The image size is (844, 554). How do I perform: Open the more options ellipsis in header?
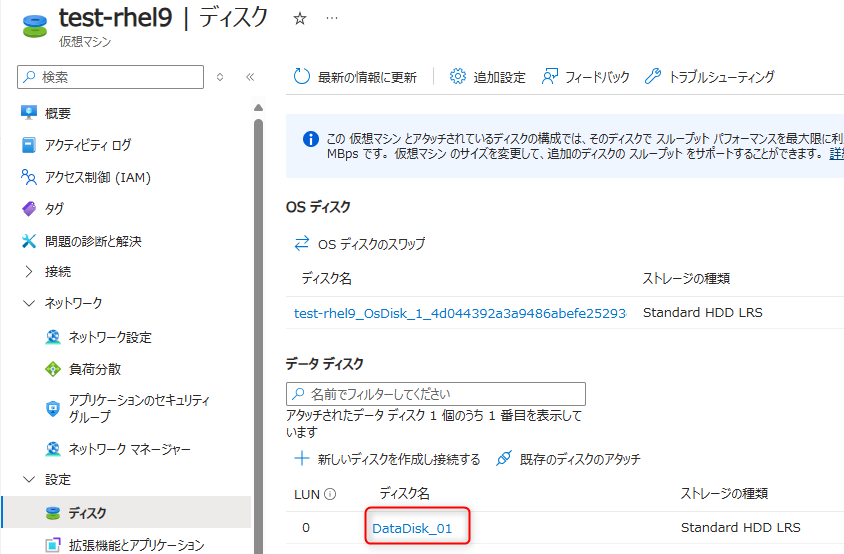(332, 18)
